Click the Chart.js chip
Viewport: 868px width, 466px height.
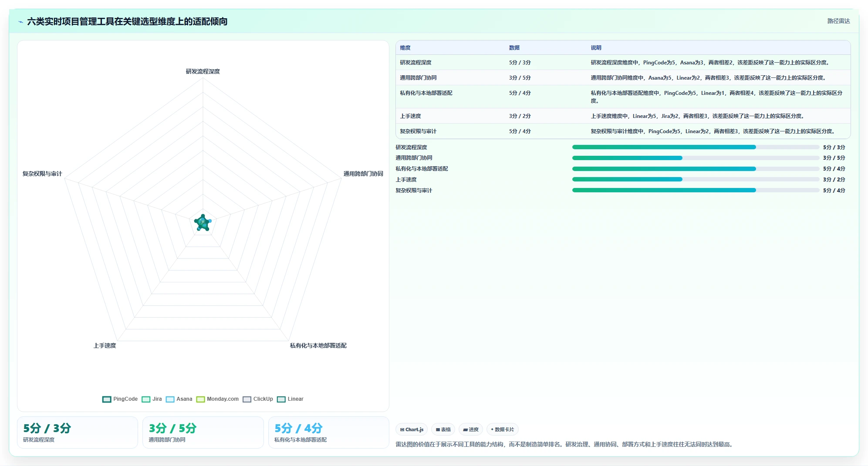coord(412,429)
